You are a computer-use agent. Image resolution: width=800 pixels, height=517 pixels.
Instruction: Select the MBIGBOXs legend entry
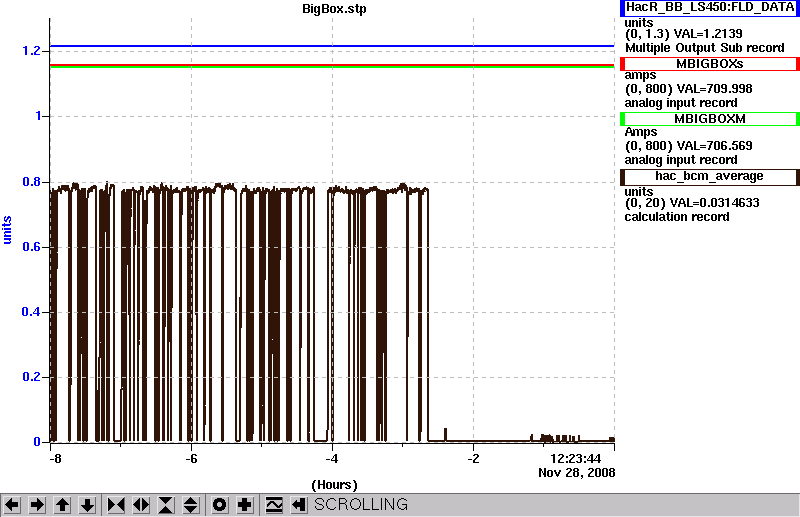point(709,64)
